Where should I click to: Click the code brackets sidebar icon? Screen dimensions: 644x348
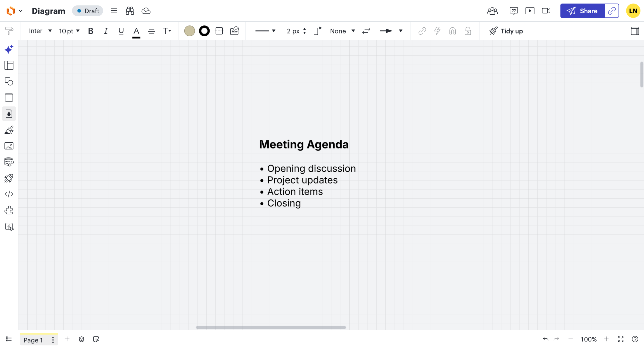coord(9,194)
